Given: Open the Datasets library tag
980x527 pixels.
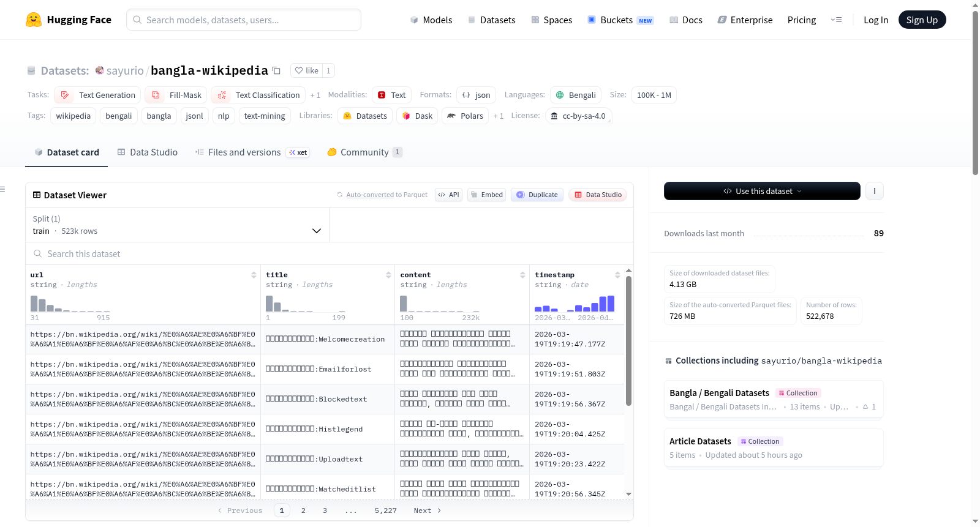Looking at the screenshot, I should (365, 116).
